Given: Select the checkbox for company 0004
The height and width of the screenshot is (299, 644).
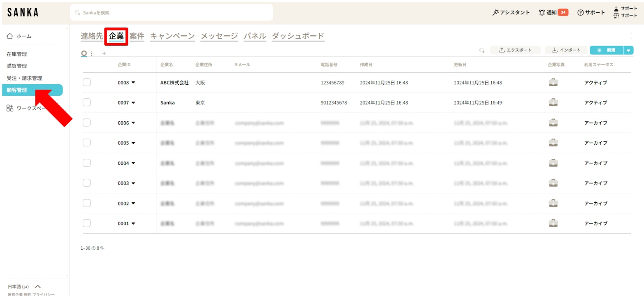Looking at the screenshot, I should [x=86, y=162].
